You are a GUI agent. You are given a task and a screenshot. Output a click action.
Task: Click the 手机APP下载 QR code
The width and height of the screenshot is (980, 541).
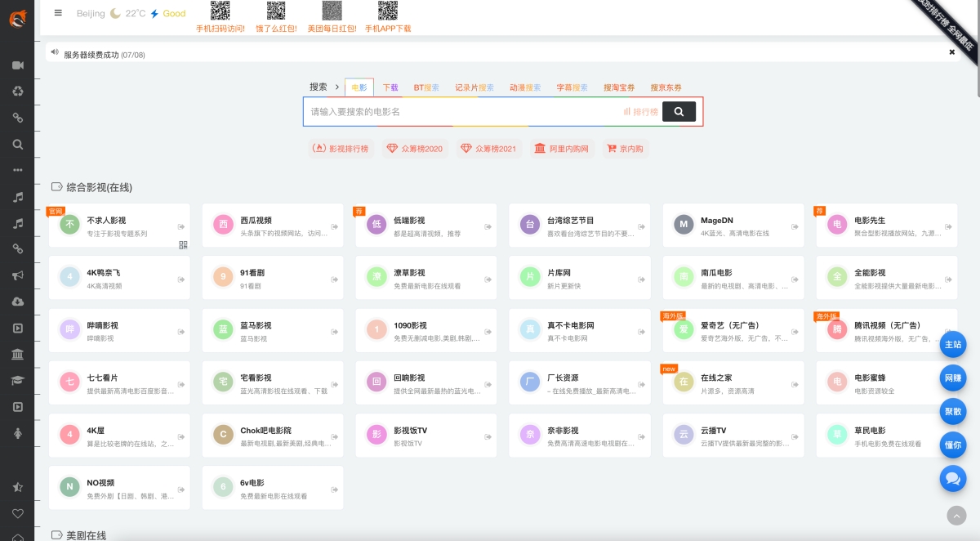point(388,11)
